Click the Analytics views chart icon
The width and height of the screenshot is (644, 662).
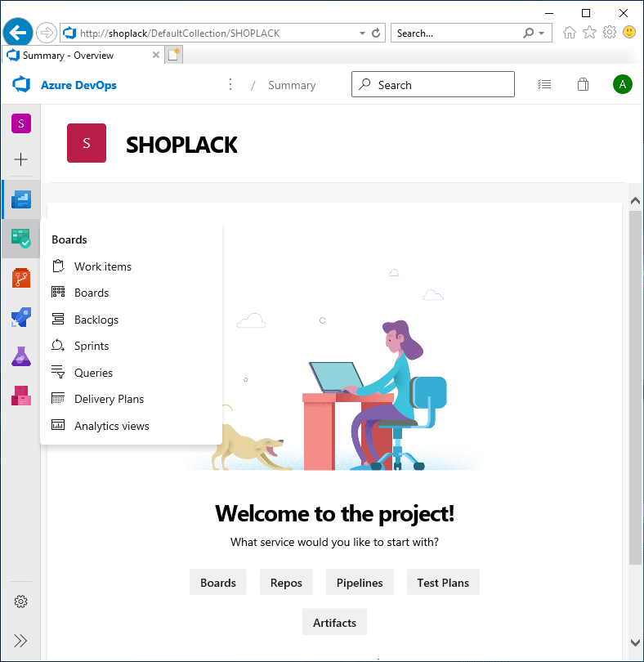click(58, 425)
